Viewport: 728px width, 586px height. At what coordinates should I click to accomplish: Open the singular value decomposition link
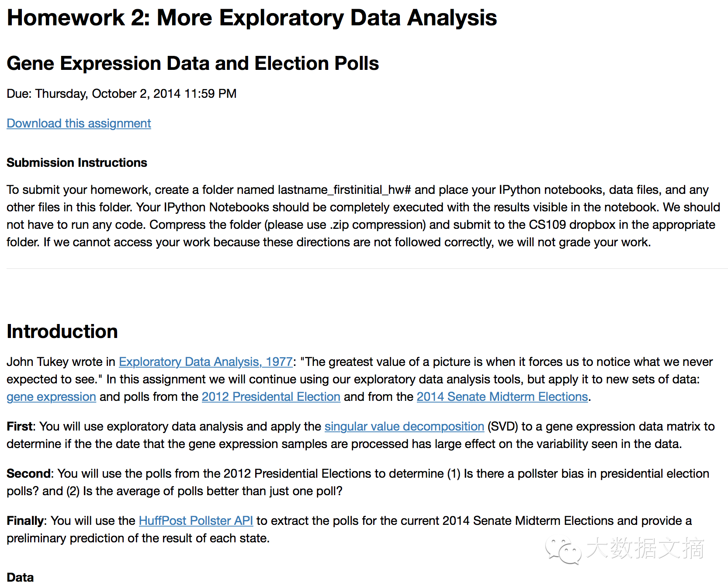[x=404, y=427]
